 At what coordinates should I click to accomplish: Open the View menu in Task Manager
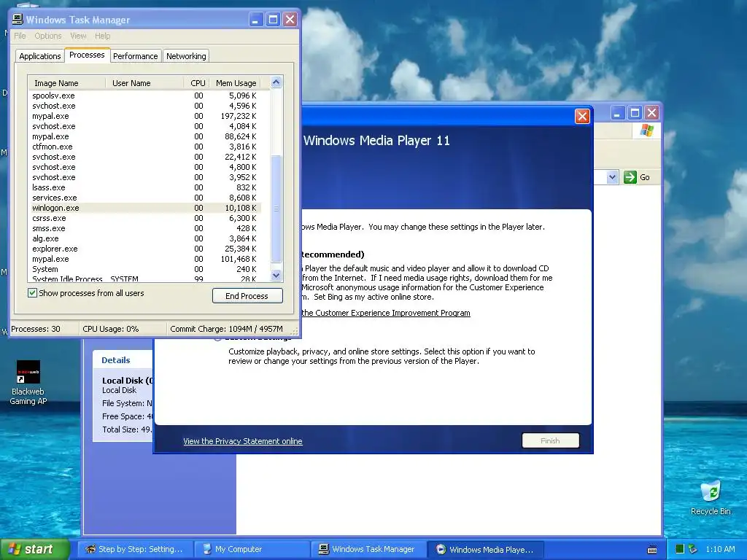78,36
